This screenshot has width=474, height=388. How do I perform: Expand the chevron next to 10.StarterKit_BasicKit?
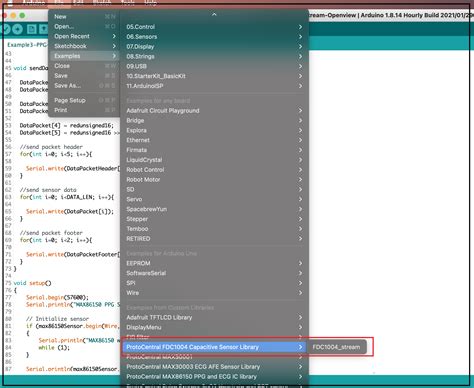300,76
